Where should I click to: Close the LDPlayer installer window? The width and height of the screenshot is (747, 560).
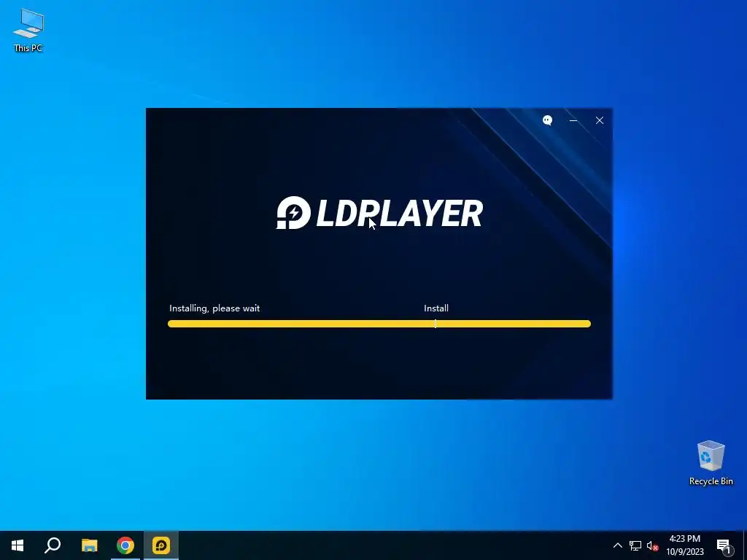pyautogui.click(x=600, y=120)
